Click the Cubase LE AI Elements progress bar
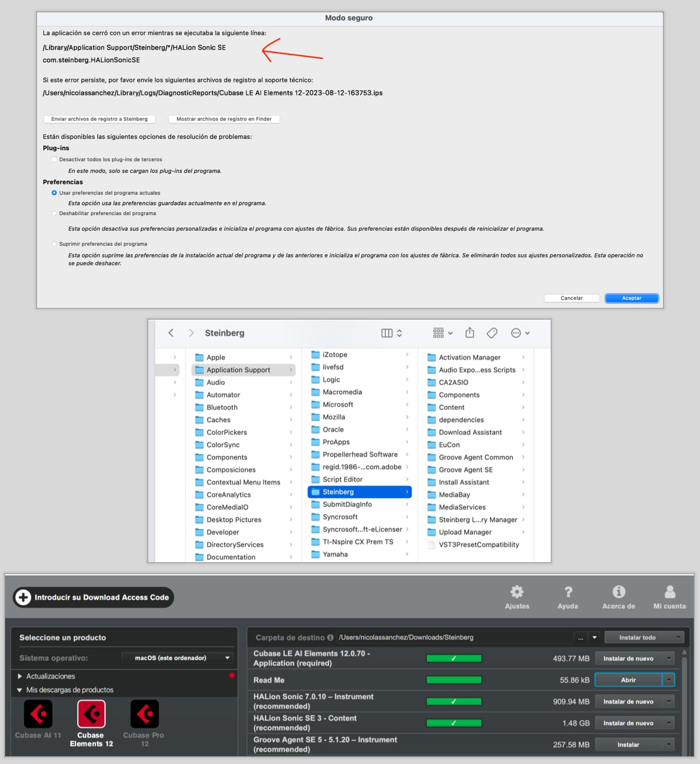700x764 pixels. [x=453, y=658]
